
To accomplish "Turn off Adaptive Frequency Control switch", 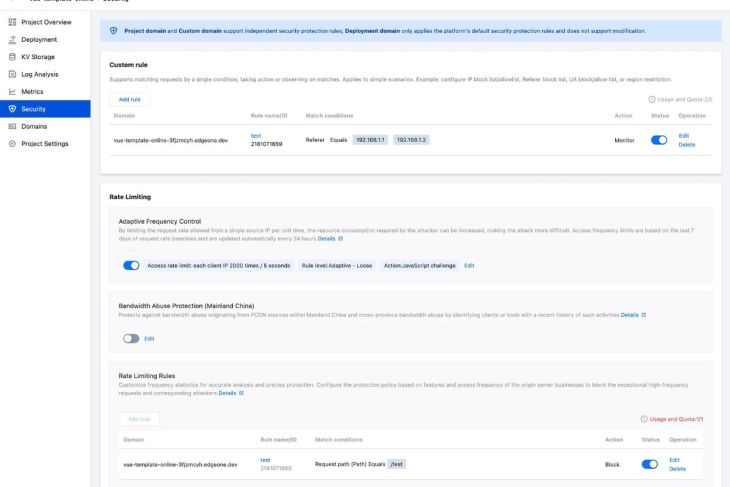I will (131, 265).
